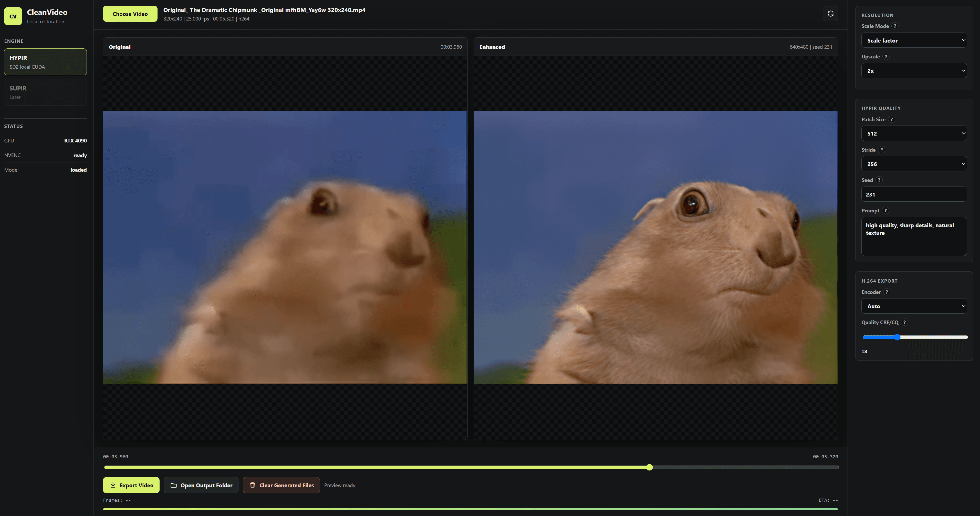Image resolution: width=980 pixels, height=516 pixels.
Task: Open Scale Mode help question mark
Action: point(895,26)
